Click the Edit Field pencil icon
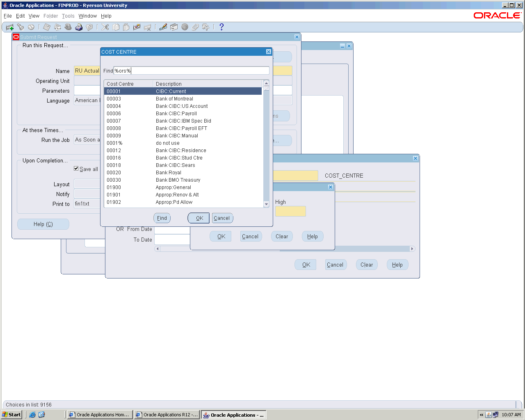This screenshot has width=525, height=420. [163, 27]
